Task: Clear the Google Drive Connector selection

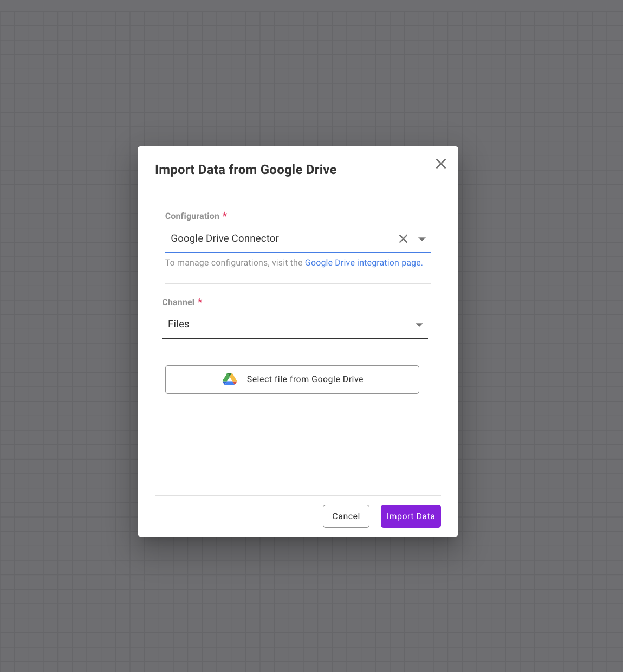Action: tap(403, 238)
